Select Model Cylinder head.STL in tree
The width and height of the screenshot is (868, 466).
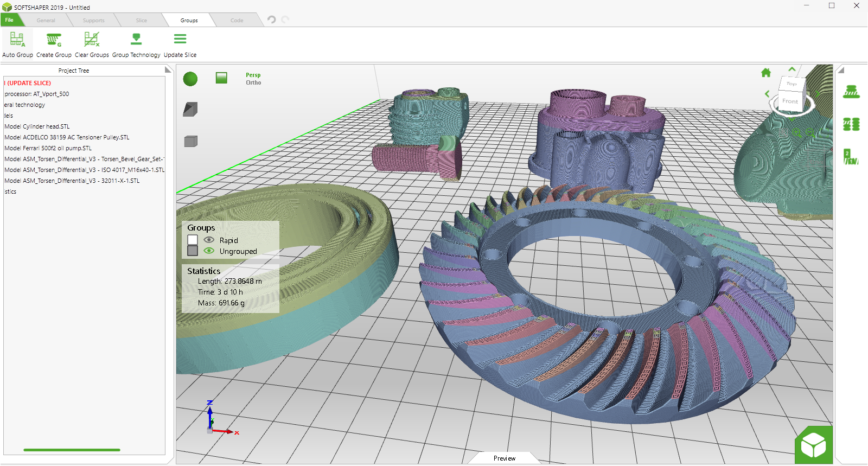point(37,126)
